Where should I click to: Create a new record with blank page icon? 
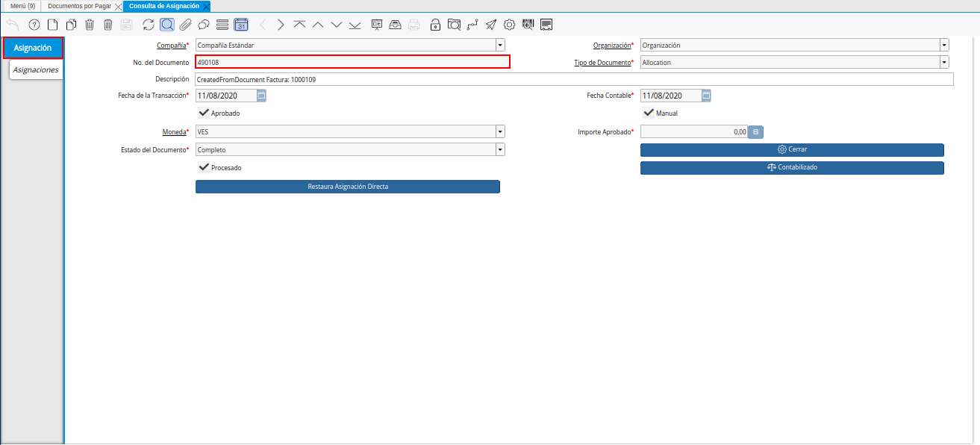pyautogui.click(x=52, y=25)
